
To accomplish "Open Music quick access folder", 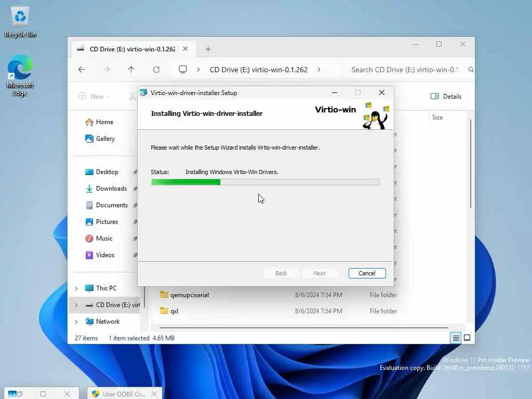I will 99,238.
